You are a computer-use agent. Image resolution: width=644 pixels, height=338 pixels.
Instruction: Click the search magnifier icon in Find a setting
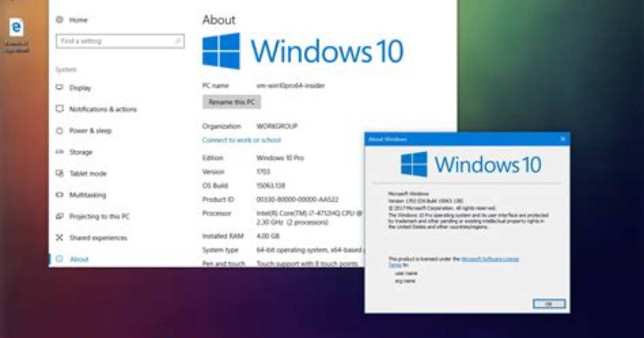[178, 41]
